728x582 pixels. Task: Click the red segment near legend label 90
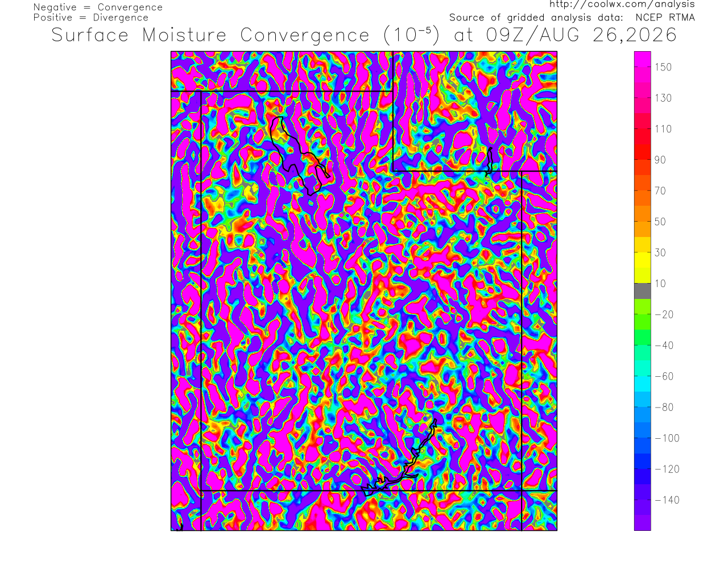point(643,152)
